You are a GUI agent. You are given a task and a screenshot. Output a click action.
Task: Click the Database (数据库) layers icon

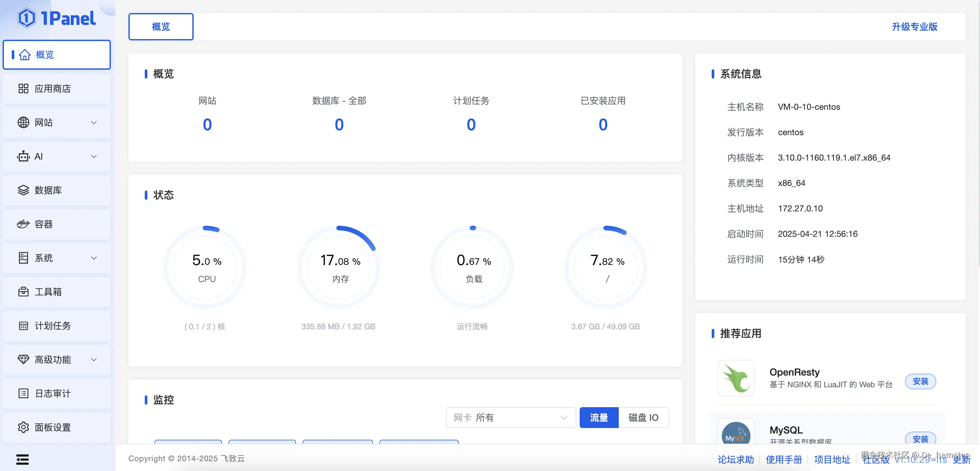[23, 190]
